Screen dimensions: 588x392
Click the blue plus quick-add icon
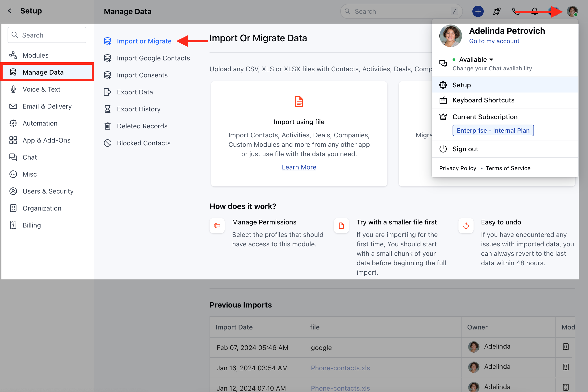pos(478,12)
